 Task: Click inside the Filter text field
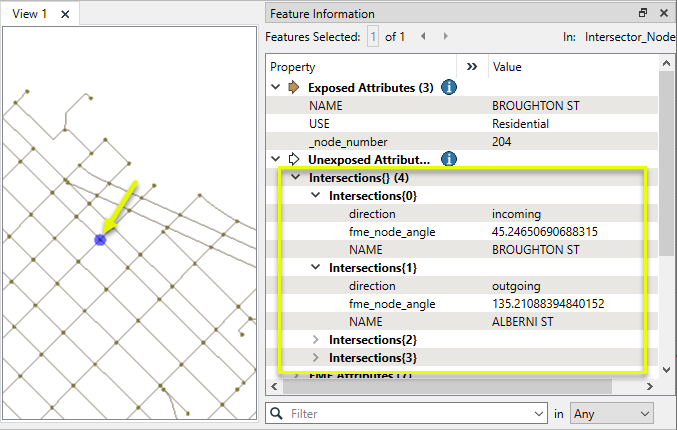coord(410,413)
